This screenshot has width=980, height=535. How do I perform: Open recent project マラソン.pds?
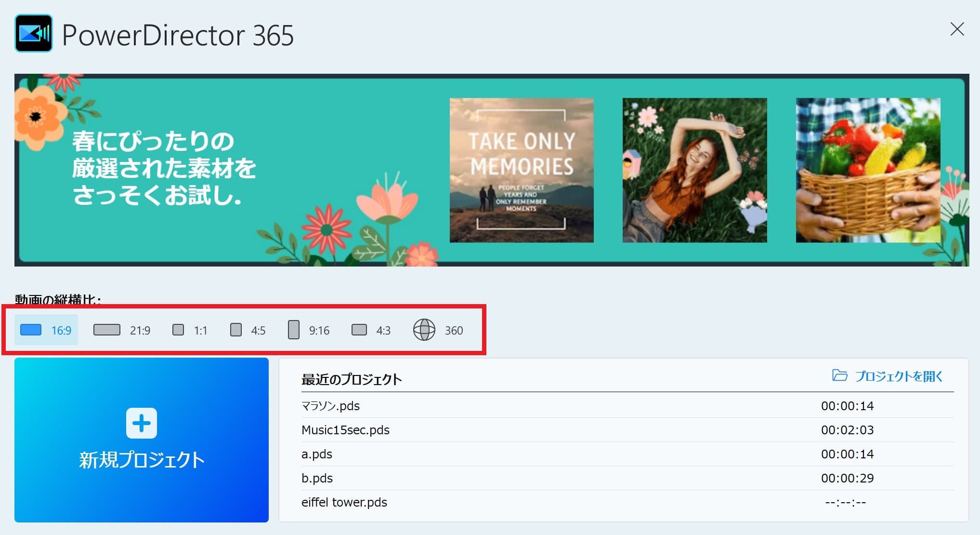tap(331, 406)
